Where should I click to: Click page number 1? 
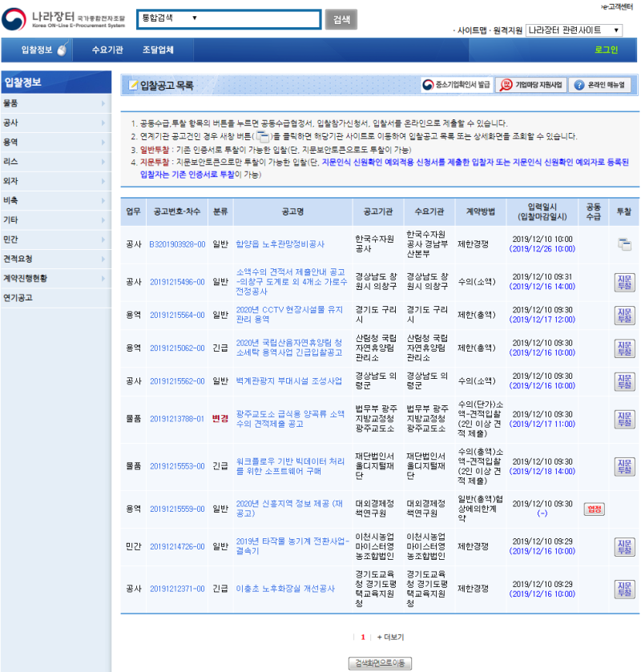363,638
